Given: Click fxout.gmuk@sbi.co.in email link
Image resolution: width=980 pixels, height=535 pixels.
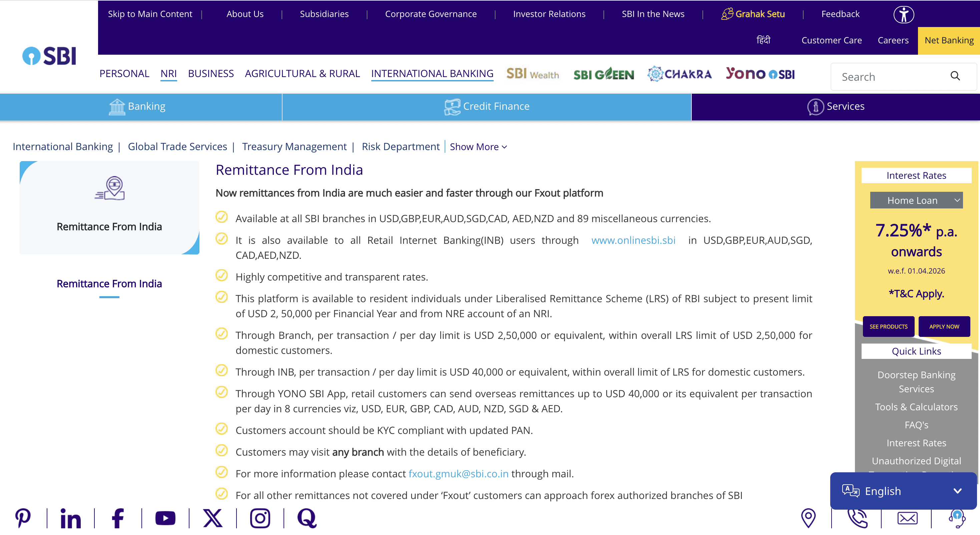Looking at the screenshot, I should [x=458, y=473].
